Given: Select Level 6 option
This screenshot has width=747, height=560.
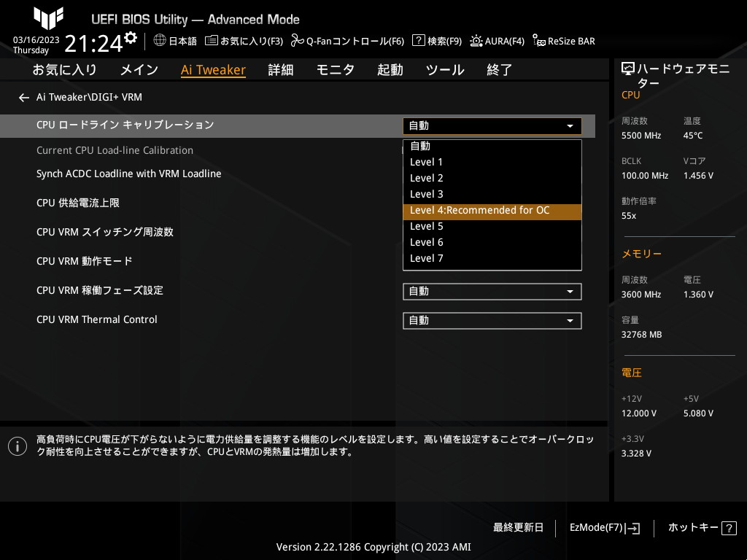Looking at the screenshot, I should tap(492, 242).
